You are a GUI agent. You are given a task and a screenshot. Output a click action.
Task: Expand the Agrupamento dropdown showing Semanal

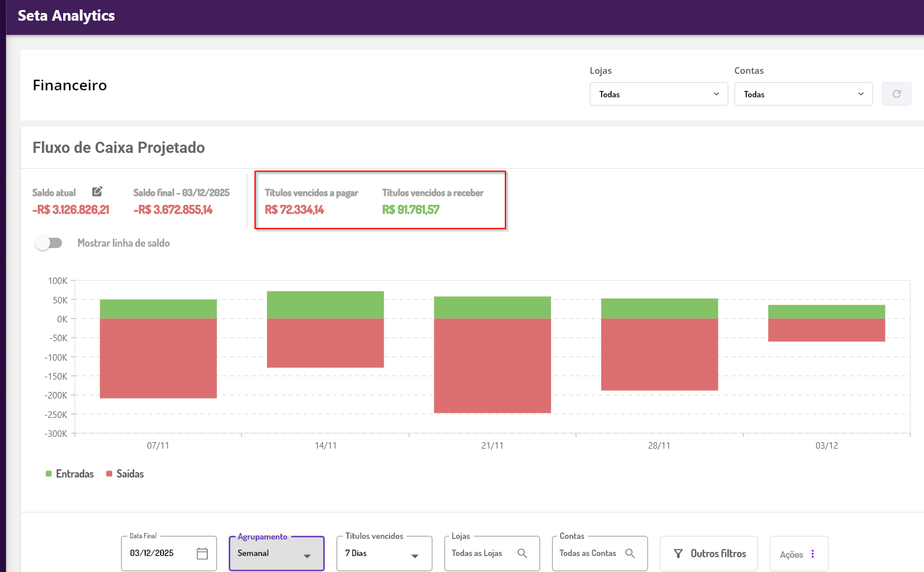pos(276,553)
